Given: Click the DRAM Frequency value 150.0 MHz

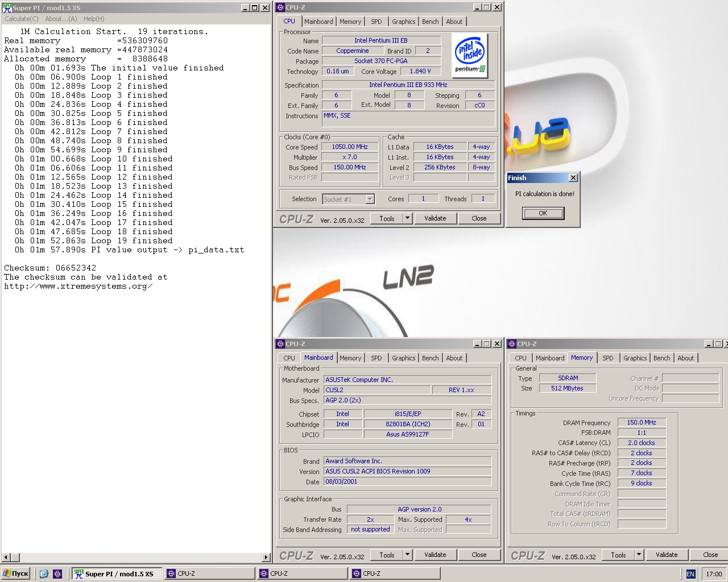Looking at the screenshot, I should pyautogui.click(x=642, y=422).
